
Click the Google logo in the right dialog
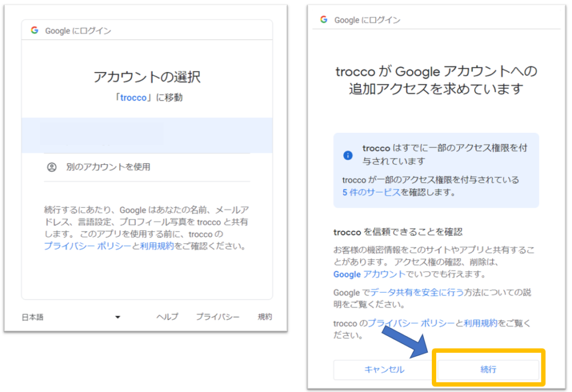pyautogui.click(x=323, y=20)
